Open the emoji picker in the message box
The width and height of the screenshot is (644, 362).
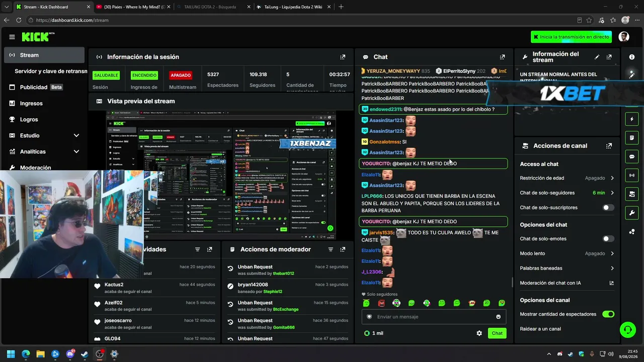click(x=499, y=317)
